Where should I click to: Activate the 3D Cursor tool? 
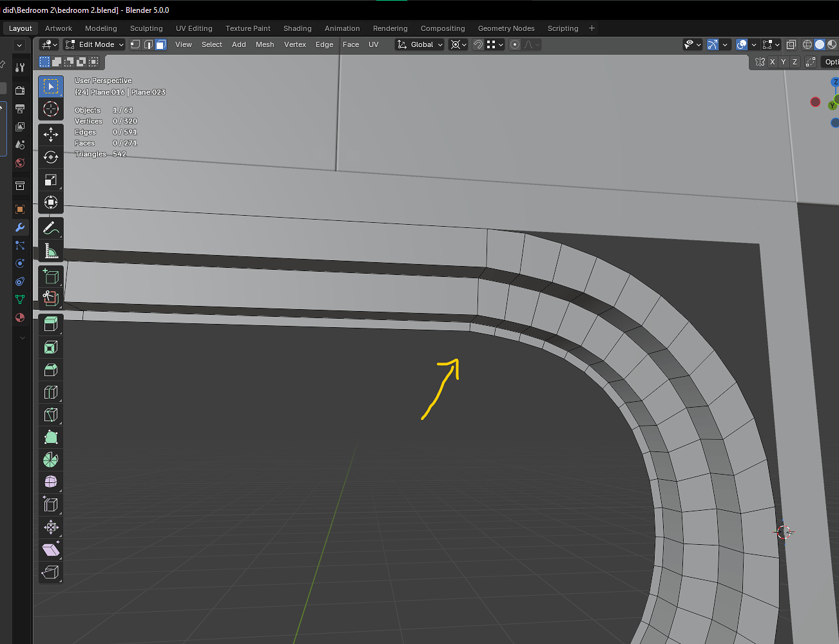pos(51,109)
